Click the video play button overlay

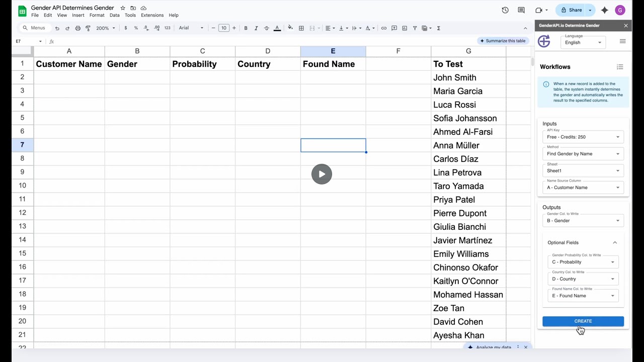coord(321,174)
